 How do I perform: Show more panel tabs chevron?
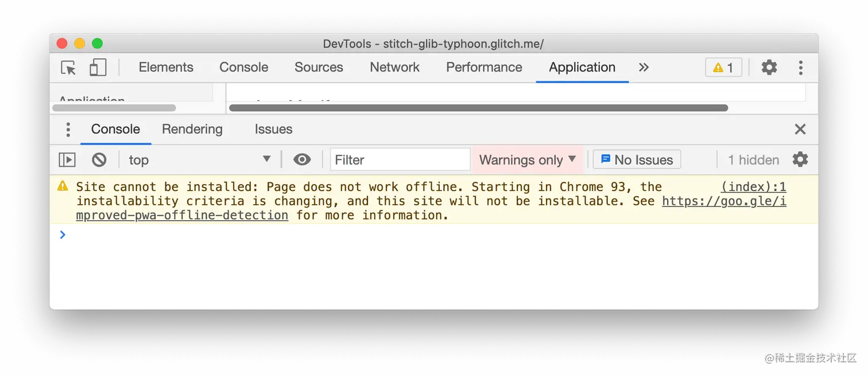point(644,68)
